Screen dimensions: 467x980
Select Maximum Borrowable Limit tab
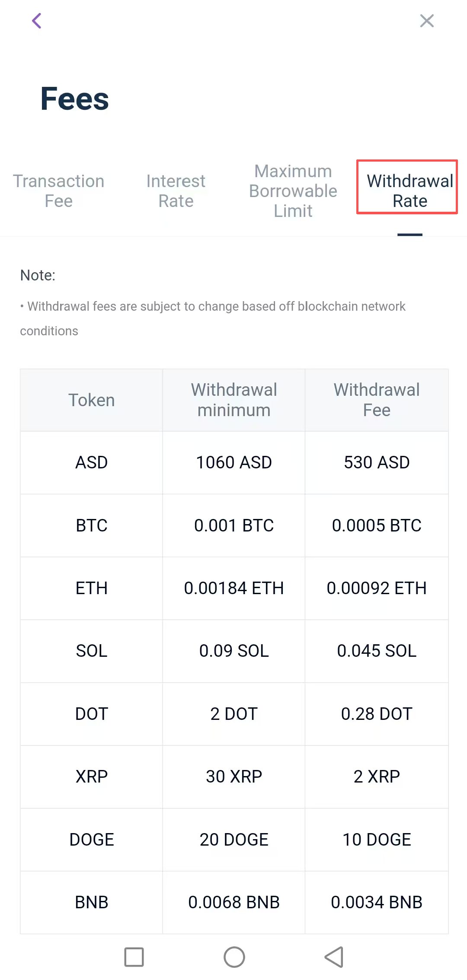(x=293, y=191)
